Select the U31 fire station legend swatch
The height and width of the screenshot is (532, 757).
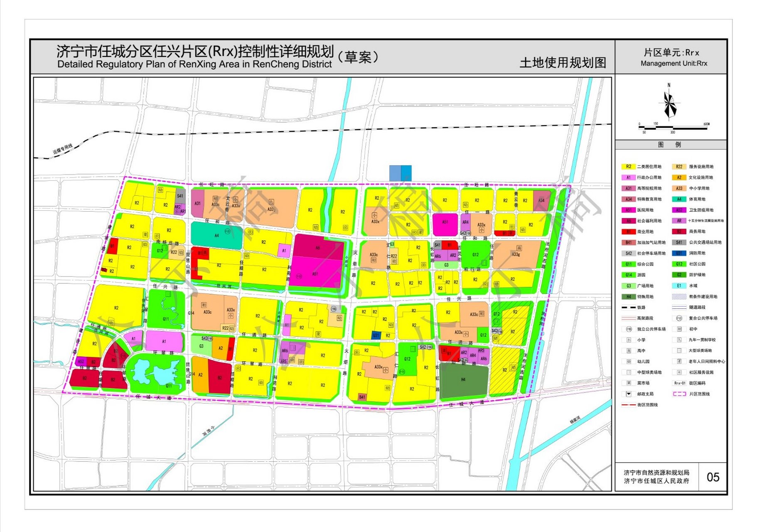tap(679, 253)
